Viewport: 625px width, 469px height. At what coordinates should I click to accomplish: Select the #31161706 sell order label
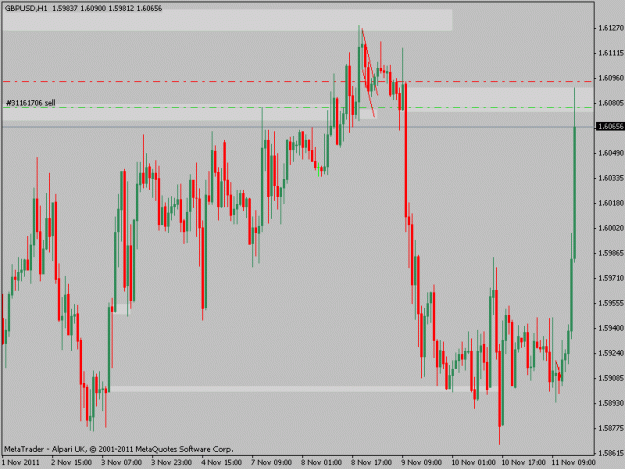(31, 103)
